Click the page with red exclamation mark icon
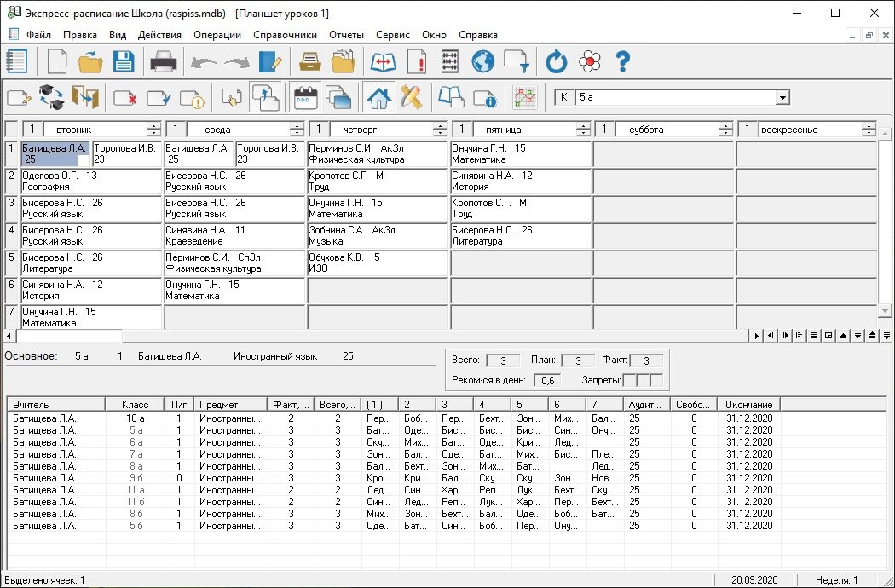The width and height of the screenshot is (895, 588). 418,61
